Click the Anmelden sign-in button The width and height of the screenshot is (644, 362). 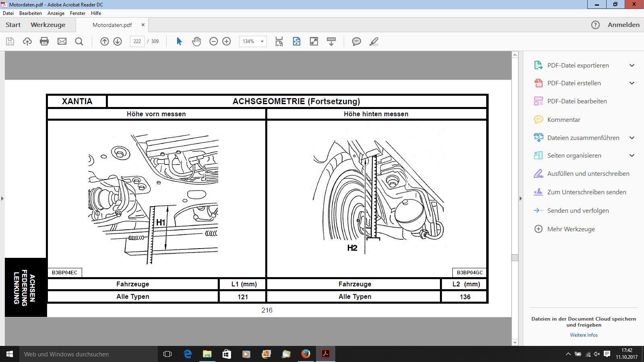623,25
